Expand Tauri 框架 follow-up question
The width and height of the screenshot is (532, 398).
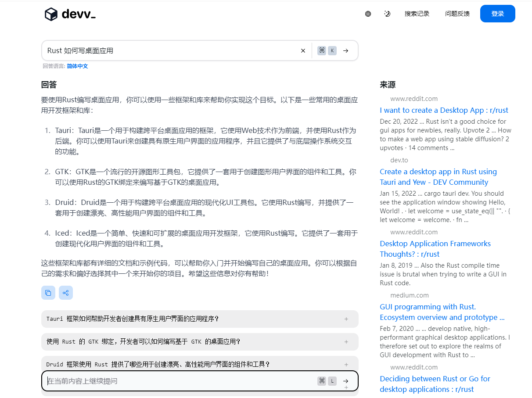[x=200, y=319]
